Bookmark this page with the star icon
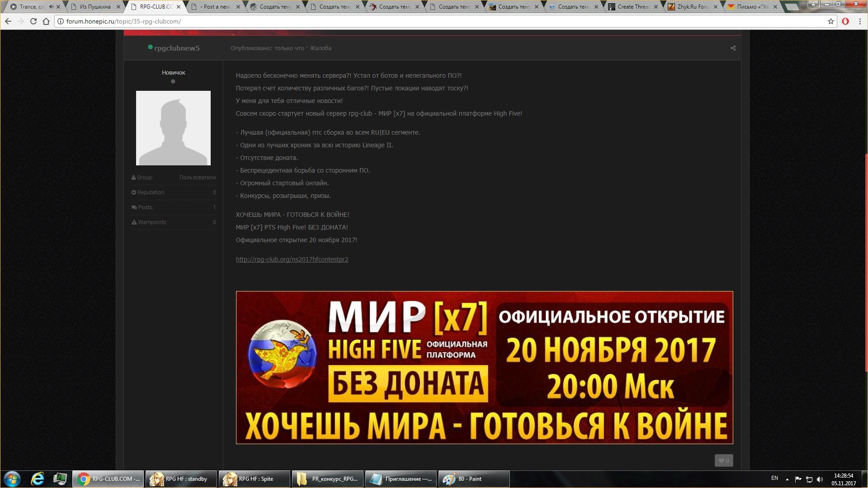The height and width of the screenshot is (488, 868). click(831, 21)
